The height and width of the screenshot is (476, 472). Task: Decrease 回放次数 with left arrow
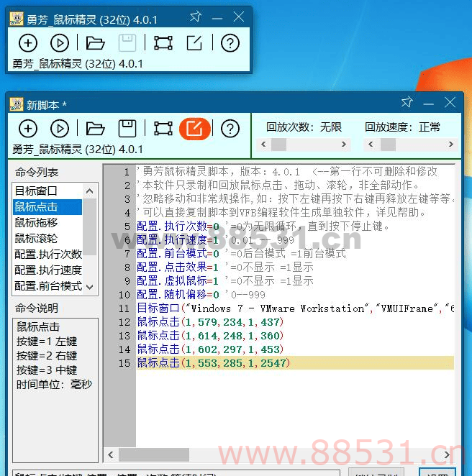point(263,145)
